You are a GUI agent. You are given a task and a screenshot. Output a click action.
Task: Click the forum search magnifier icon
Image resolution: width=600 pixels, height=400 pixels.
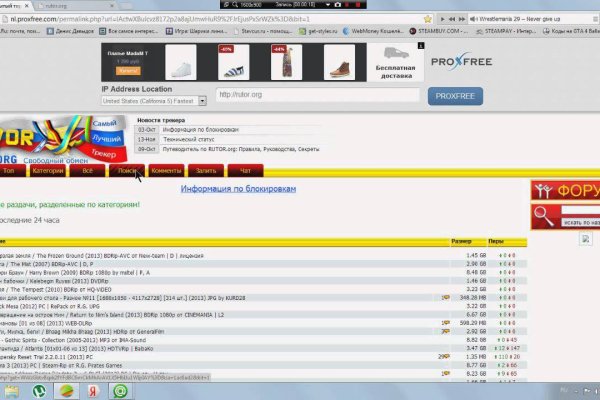coord(542,212)
